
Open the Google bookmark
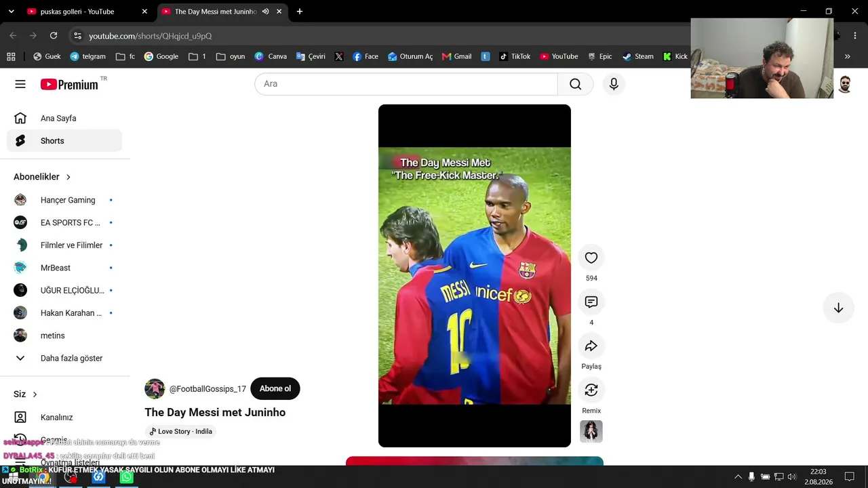pyautogui.click(x=161, y=56)
